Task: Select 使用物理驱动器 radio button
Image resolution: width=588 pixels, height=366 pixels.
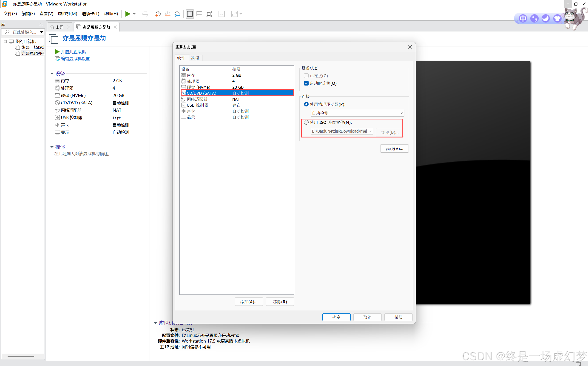Action: coord(306,104)
